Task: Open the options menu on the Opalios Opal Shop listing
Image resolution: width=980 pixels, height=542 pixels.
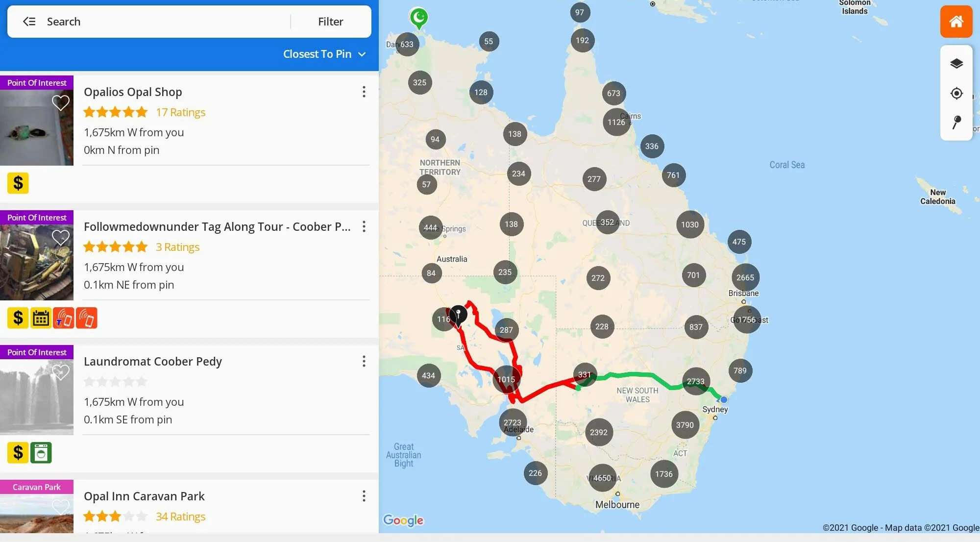Action: click(364, 92)
